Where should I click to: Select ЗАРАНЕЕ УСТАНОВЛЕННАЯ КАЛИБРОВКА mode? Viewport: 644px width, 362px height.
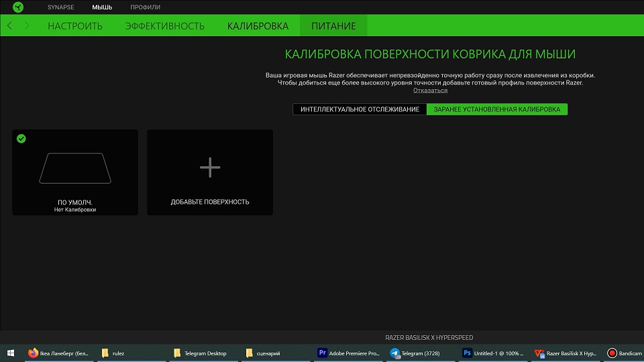pos(497,109)
